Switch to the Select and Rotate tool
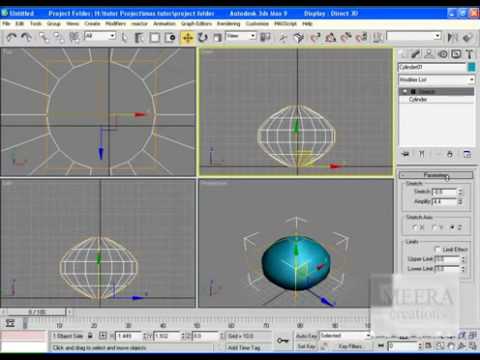Viewport: 480px width, 360px height. point(203,37)
